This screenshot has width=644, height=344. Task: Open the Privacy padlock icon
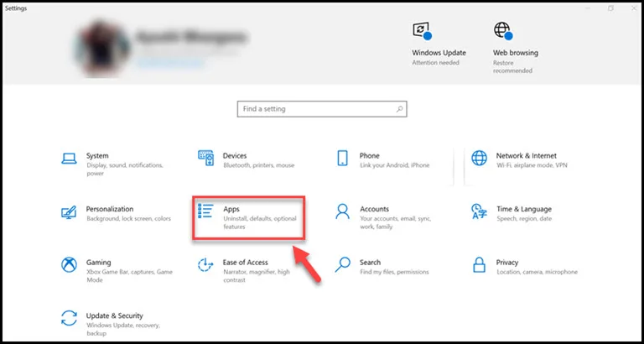tap(479, 264)
